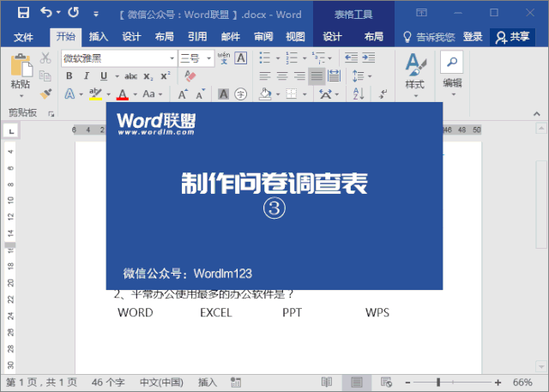
Task: Click the phonetic guide wén icon
Action: (x=224, y=57)
